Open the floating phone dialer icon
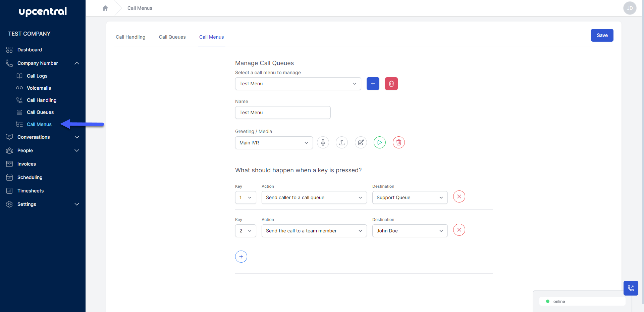This screenshot has height=312, width=644. [x=631, y=288]
